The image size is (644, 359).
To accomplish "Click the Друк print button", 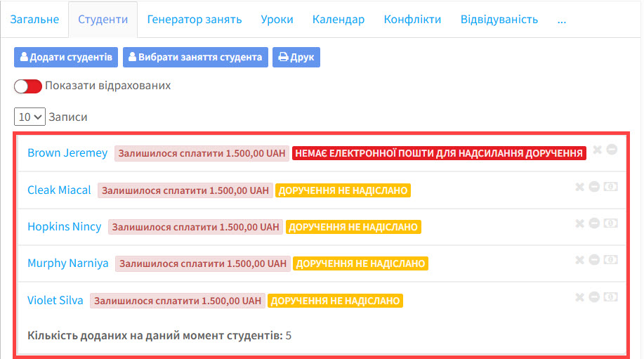I will pyautogui.click(x=296, y=57).
